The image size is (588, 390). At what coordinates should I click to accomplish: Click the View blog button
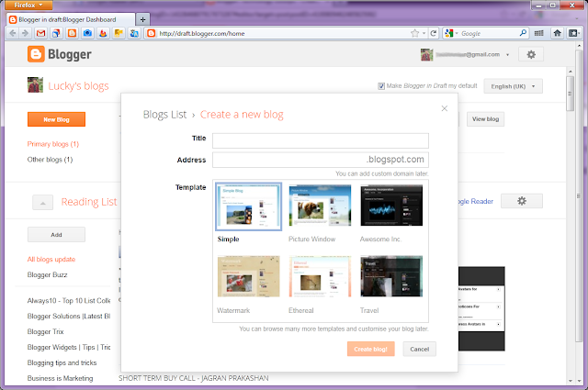click(485, 119)
